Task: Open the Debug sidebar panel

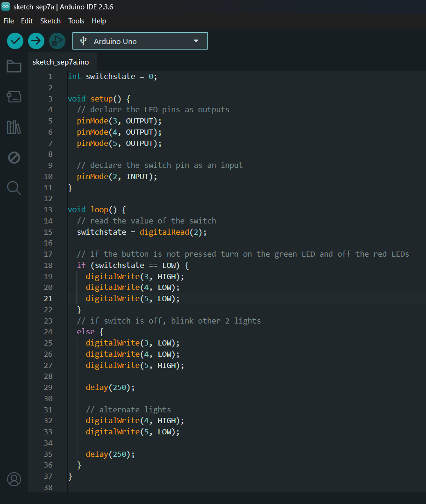Action: (x=14, y=158)
